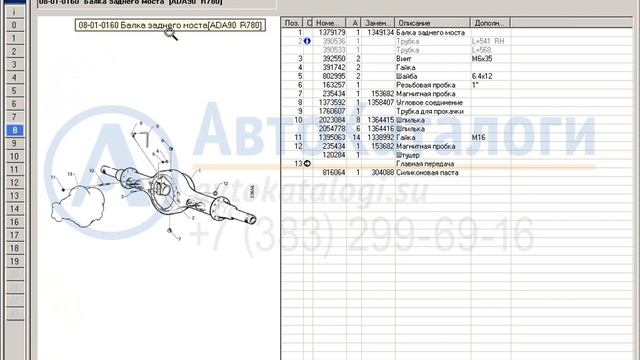Click greyed part number 390536
The image size is (640, 360).
pyautogui.click(x=334, y=41)
